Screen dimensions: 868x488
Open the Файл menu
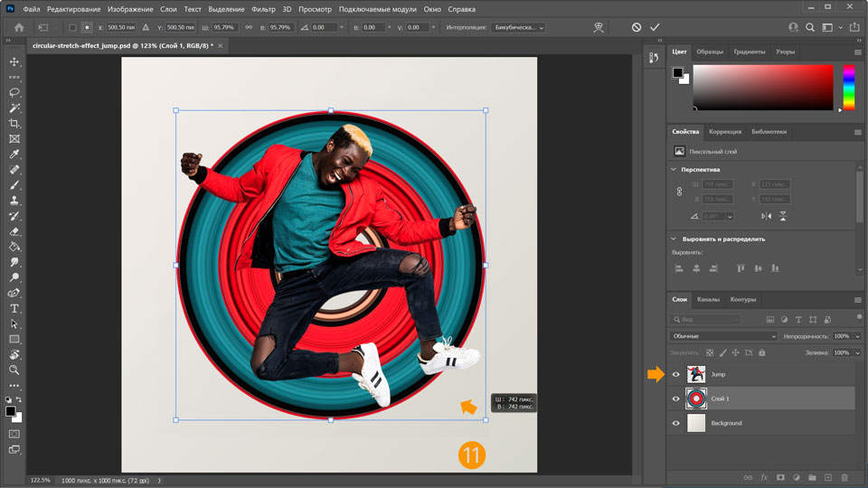pyautogui.click(x=32, y=9)
